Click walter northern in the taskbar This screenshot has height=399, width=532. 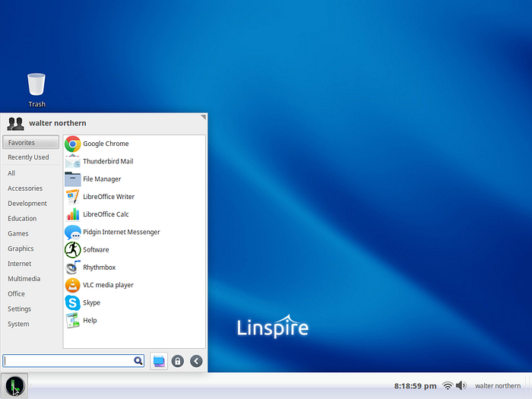click(497, 386)
